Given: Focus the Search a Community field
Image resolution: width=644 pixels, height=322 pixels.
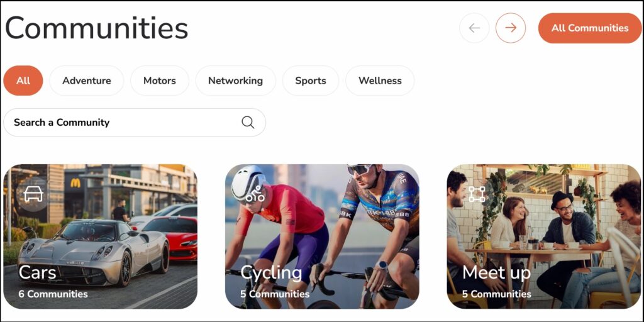Looking at the screenshot, I should [135, 123].
